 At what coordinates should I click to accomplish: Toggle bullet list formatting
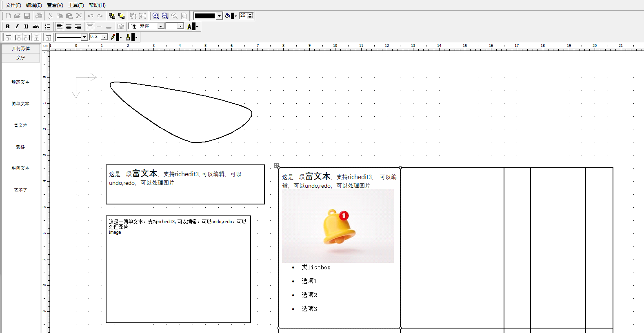click(47, 27)
